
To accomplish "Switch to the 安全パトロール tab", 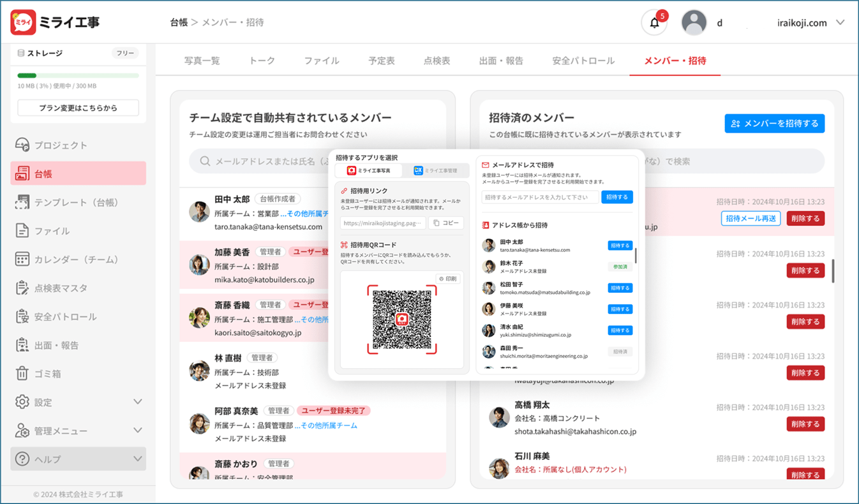I will (x=583, y=61).
